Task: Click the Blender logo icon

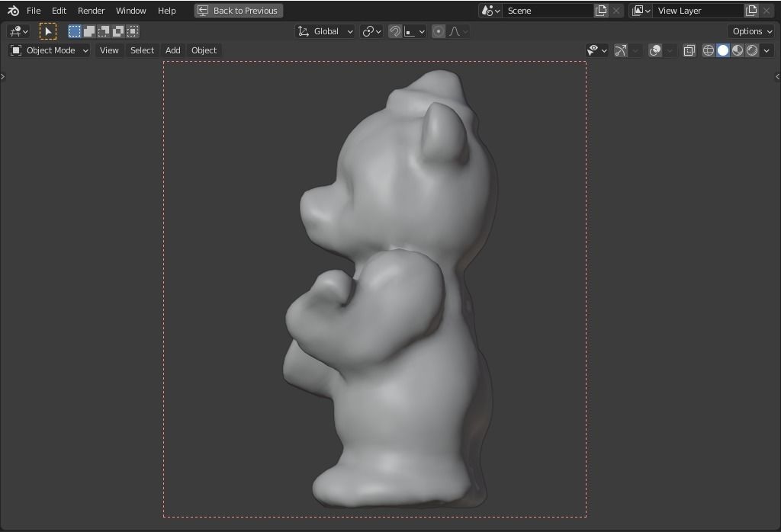Action: 14,11
